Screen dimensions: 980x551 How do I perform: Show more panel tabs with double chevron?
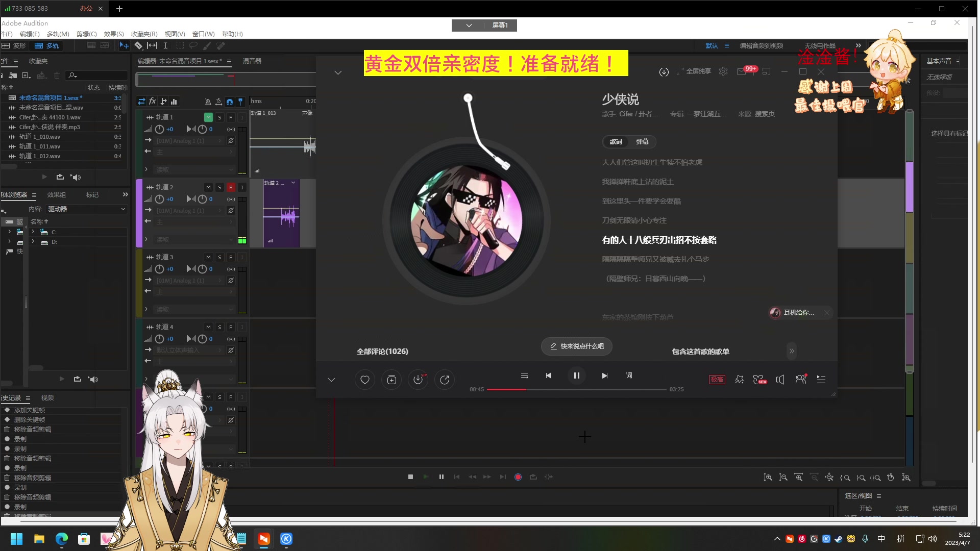tap(126, 194)
